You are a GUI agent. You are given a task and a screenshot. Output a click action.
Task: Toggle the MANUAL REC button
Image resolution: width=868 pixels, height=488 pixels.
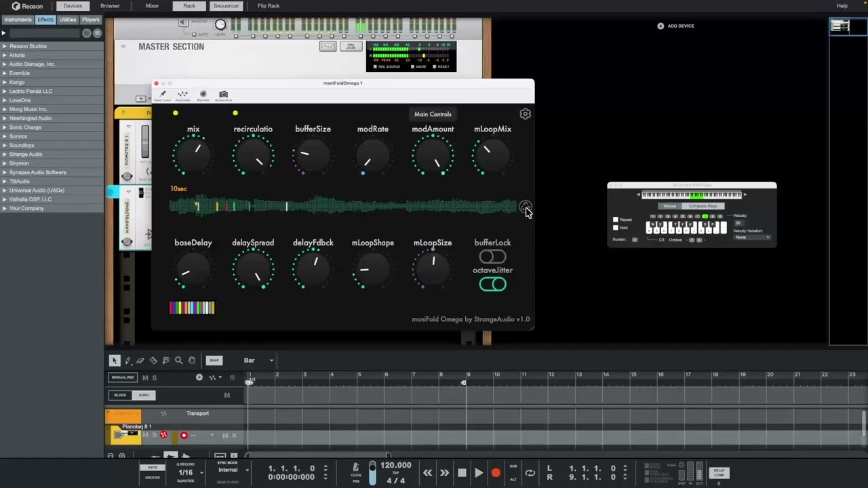[x=123, y=378]
